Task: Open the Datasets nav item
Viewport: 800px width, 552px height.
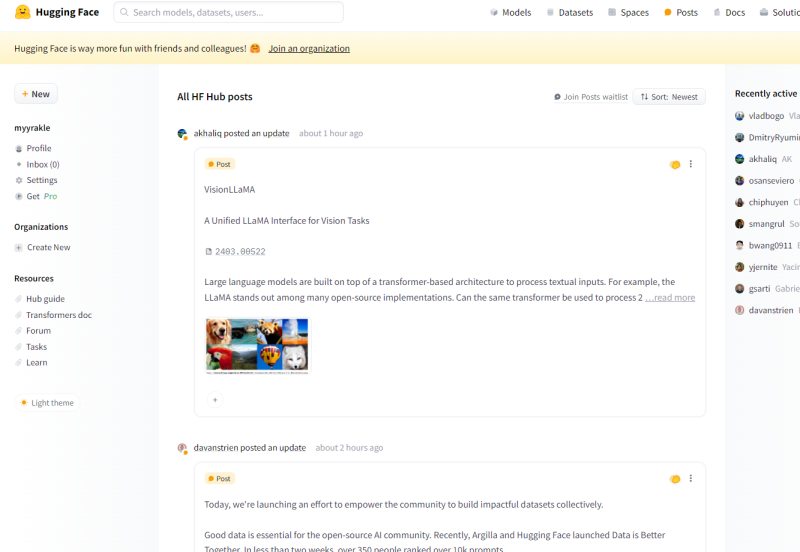Action: click(570, 12)
